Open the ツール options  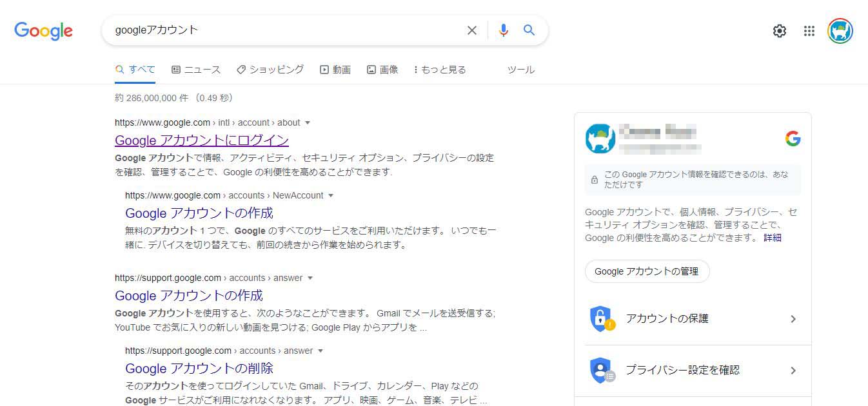point(521,70)
